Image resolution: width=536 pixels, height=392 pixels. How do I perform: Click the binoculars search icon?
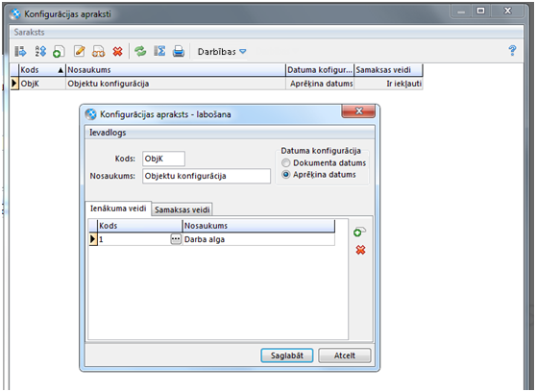[x=98, y=51]
